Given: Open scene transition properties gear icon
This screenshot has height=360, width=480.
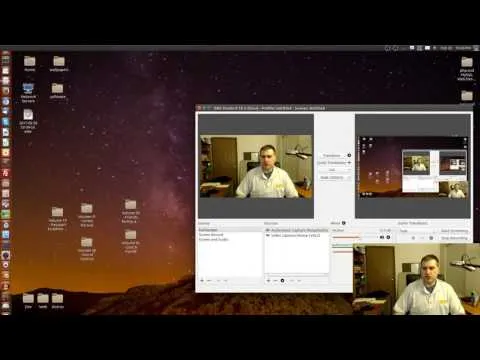Looking at the screenshot, I should point(431,238).
